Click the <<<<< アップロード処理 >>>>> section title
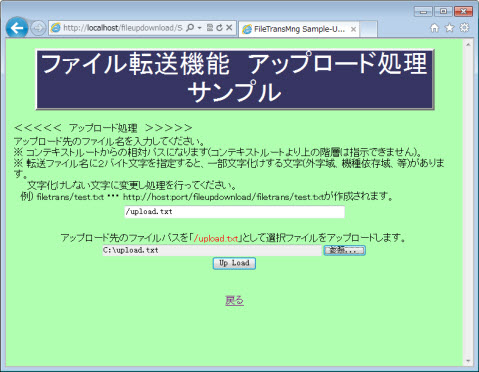This screenshot has width=479, height=372. [103, 128]
